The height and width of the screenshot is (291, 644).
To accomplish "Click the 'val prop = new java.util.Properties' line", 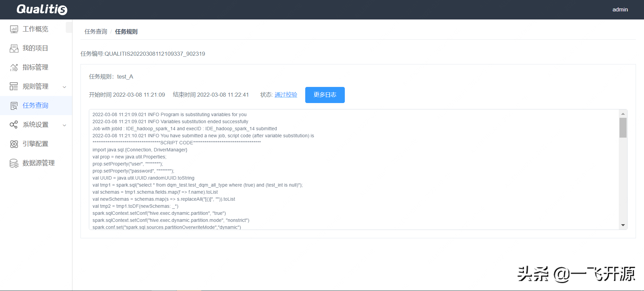I will click(129, 157).
